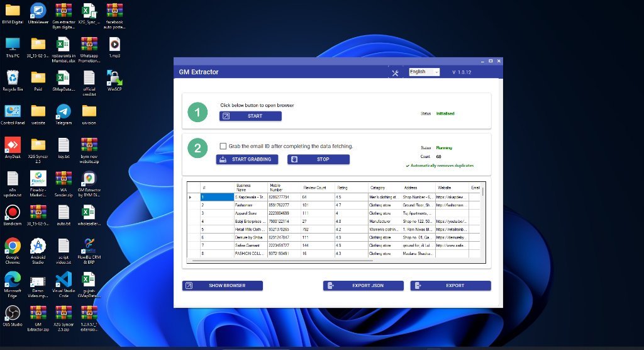Open Control Panel desktop icon
The height and width of the screenshot is (350, 644).
click(13, 115)
